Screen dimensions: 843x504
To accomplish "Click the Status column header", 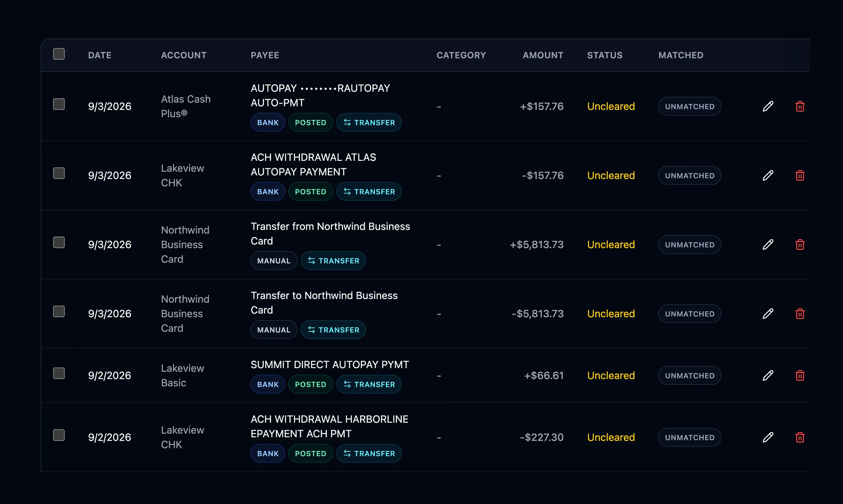I will point(605,55).
